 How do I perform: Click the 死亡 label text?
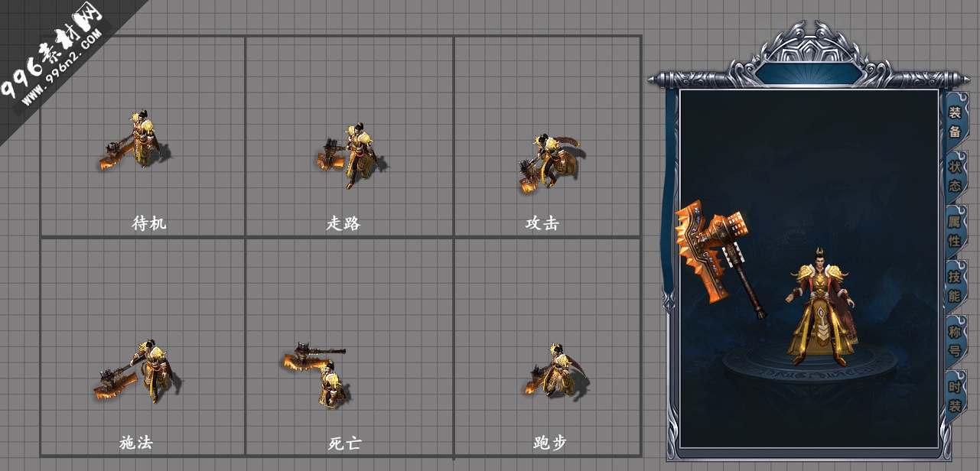pos(344,443)
